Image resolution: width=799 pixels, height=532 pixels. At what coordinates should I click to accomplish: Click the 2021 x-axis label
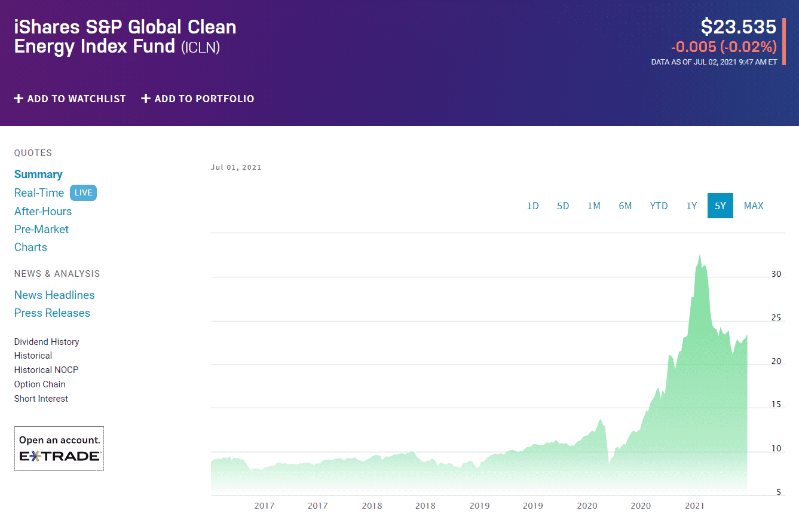pos(694,506)
